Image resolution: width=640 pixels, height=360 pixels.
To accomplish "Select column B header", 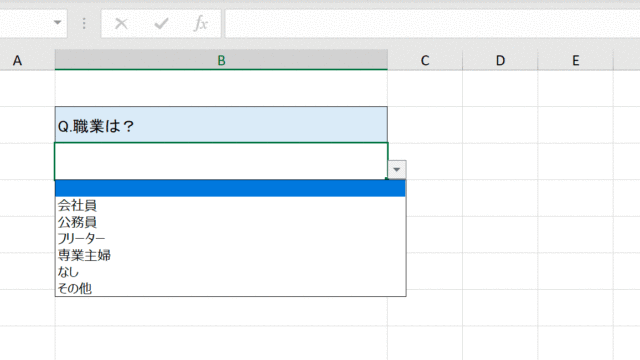I will [x=221, y=60].
